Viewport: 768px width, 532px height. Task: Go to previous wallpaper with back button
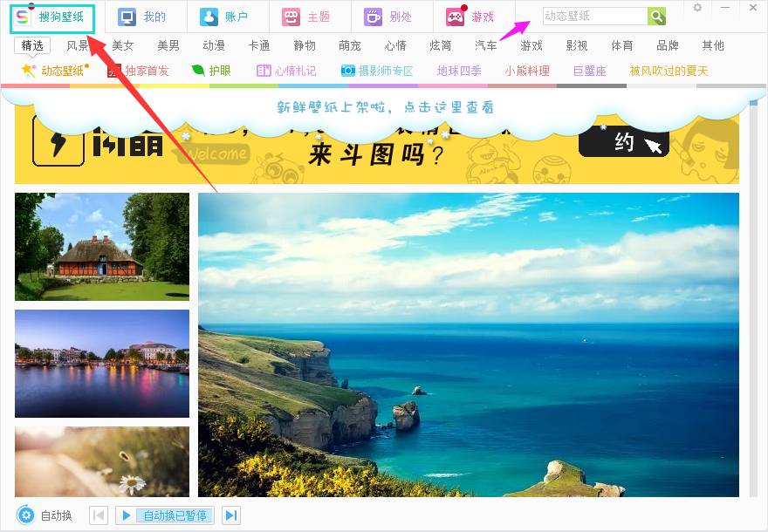(x=99, y=515)
